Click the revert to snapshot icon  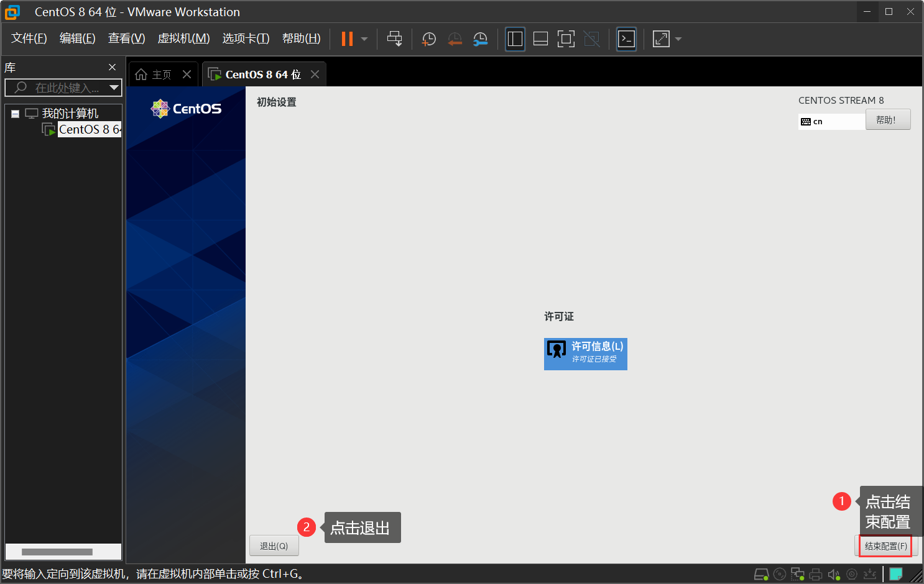coord(455,39)
